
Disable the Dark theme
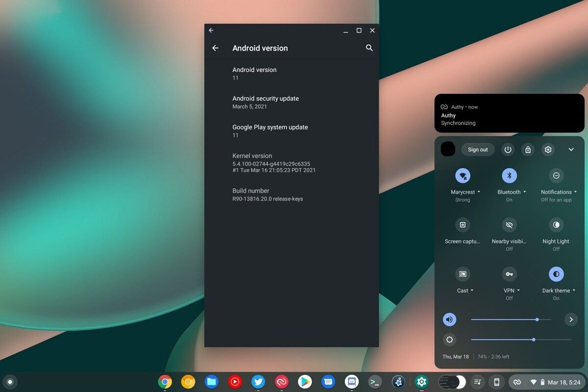[556, 274]
